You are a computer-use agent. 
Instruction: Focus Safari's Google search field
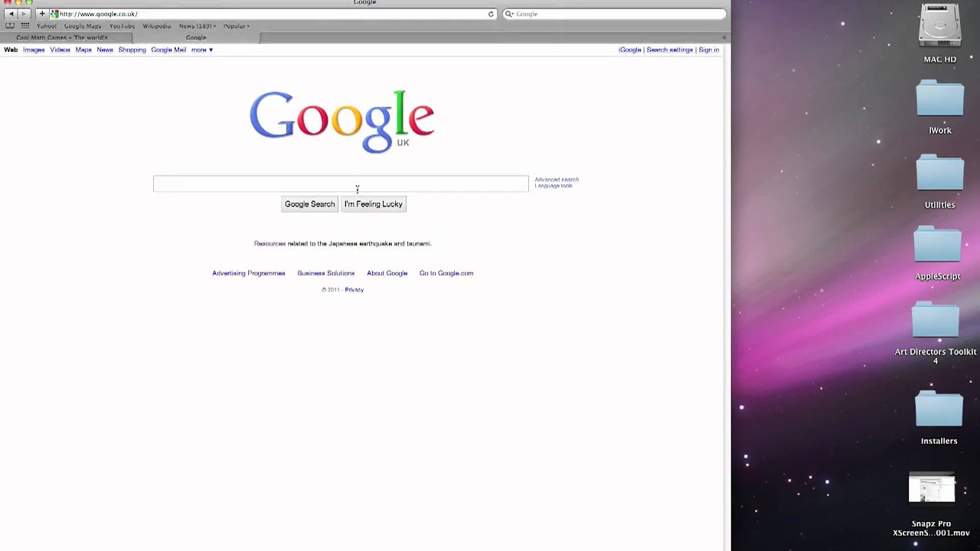[x=614, y=14]
